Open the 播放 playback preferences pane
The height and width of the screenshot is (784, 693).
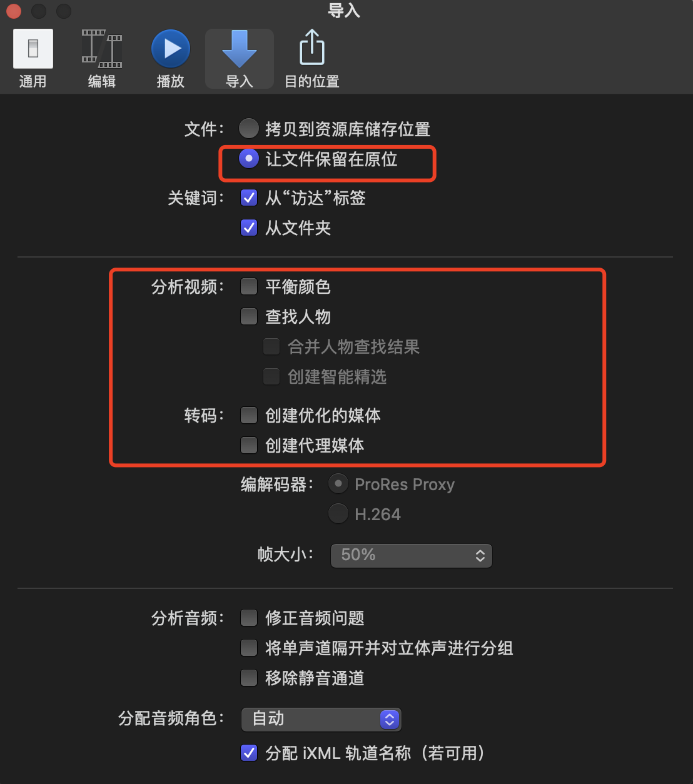[x=170, y=59]
